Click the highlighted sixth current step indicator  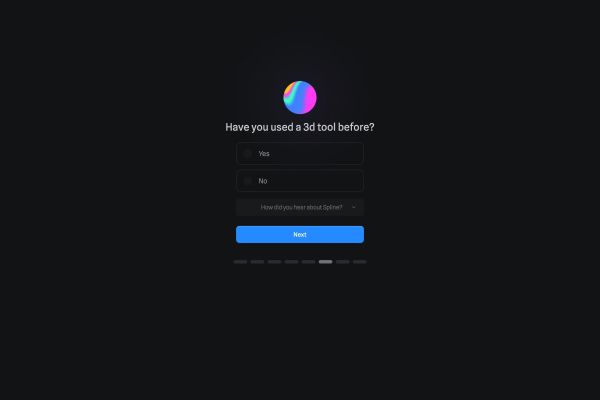[x=325, y=262]
